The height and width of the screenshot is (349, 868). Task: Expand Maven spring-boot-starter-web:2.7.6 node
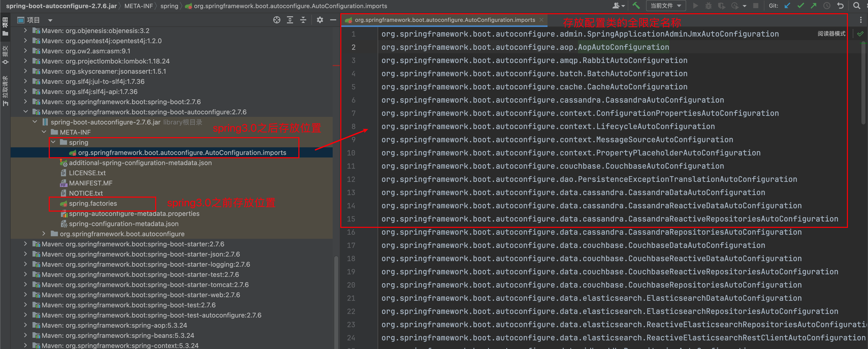[x=25, y=295]
